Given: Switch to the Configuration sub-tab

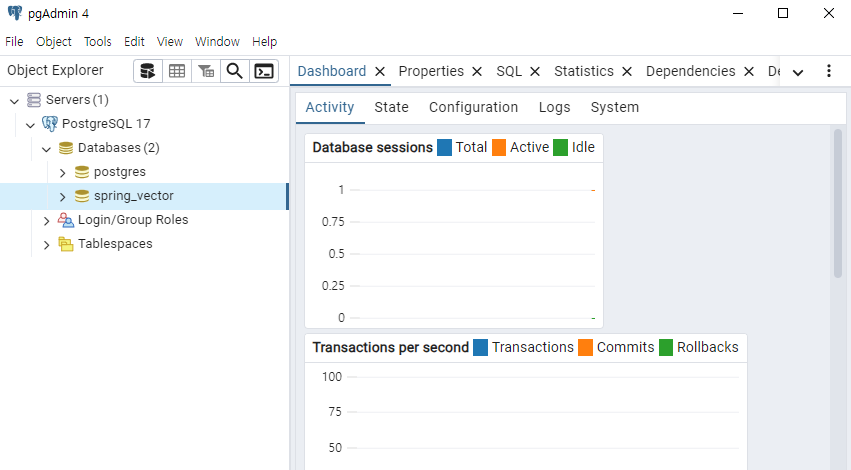Looking at the screenshot, I should click(x=473, y=107).
